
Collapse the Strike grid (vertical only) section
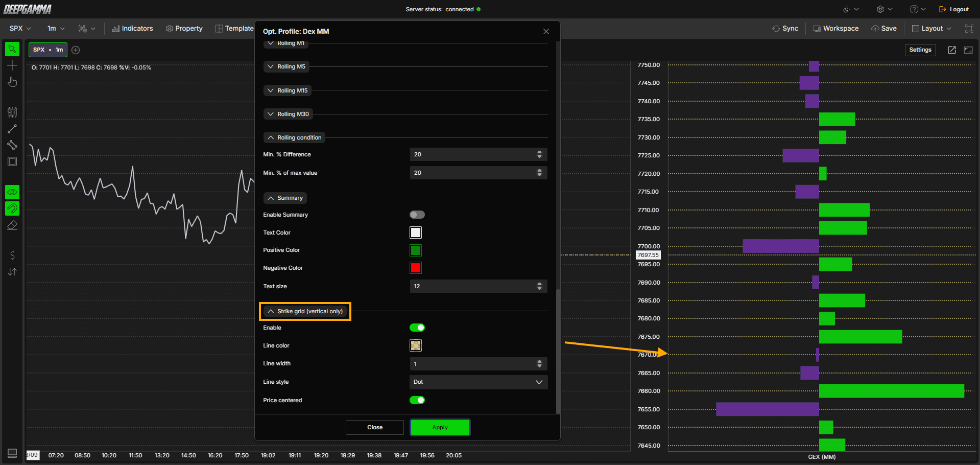[x=305, y=311]
